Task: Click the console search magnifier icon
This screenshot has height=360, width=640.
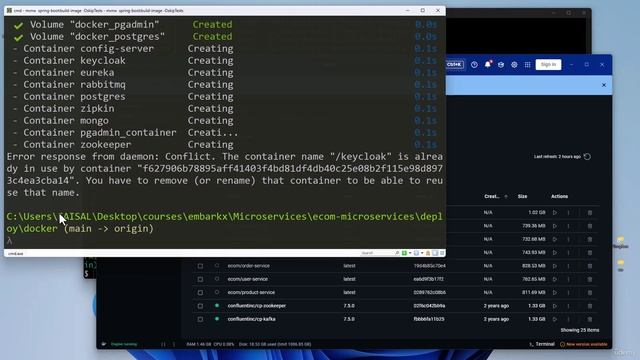Action: (397, 253)
